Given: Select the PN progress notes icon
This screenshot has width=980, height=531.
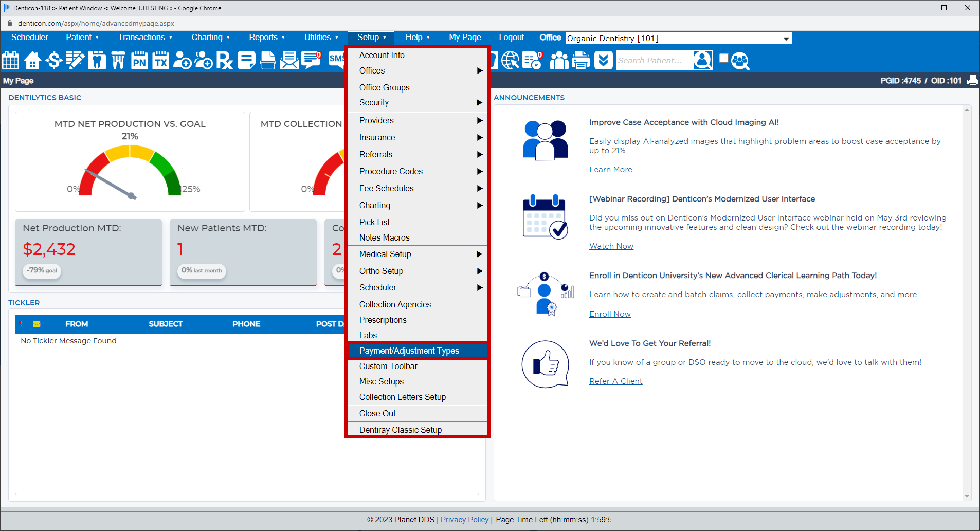Looking at the screenshot, I should (x=139, y=60).
